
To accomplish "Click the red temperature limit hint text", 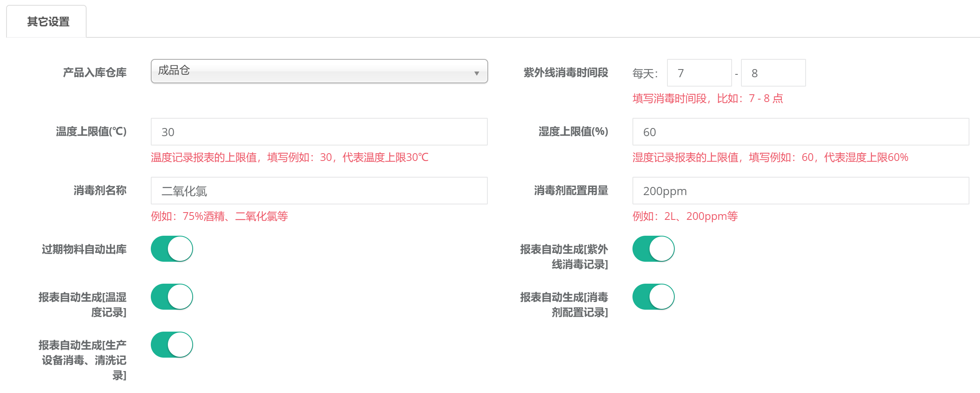I will pos(289,157).
